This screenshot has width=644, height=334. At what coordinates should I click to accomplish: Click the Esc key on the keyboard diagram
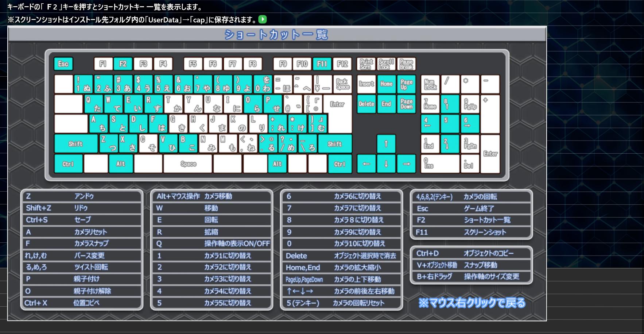(63, 64)
